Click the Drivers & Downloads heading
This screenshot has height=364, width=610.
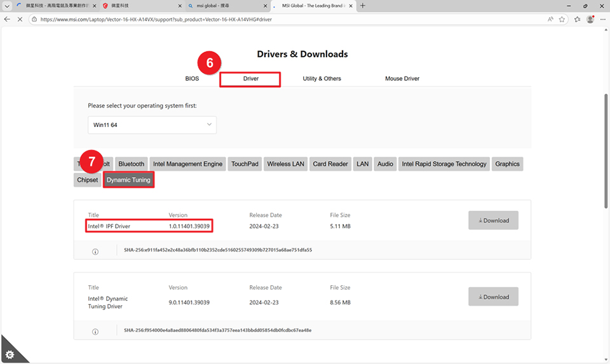pyautogui.click(x=302, y=54)
